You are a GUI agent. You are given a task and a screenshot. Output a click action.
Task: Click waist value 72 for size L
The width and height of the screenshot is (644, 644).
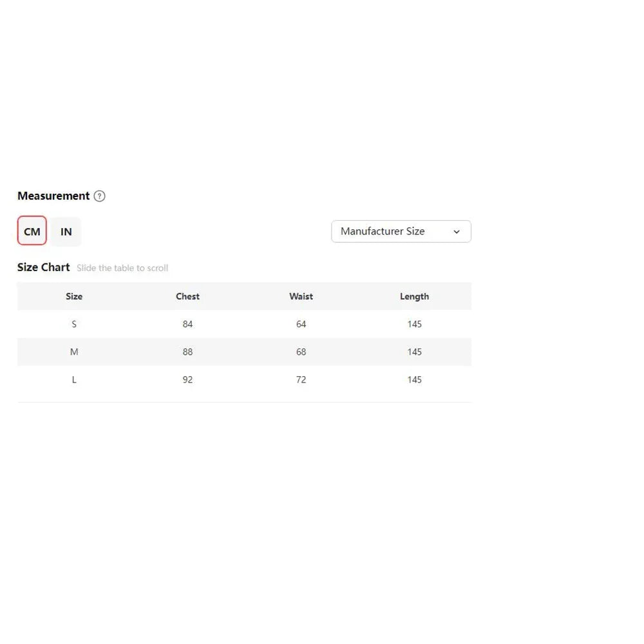click(301, 380)
